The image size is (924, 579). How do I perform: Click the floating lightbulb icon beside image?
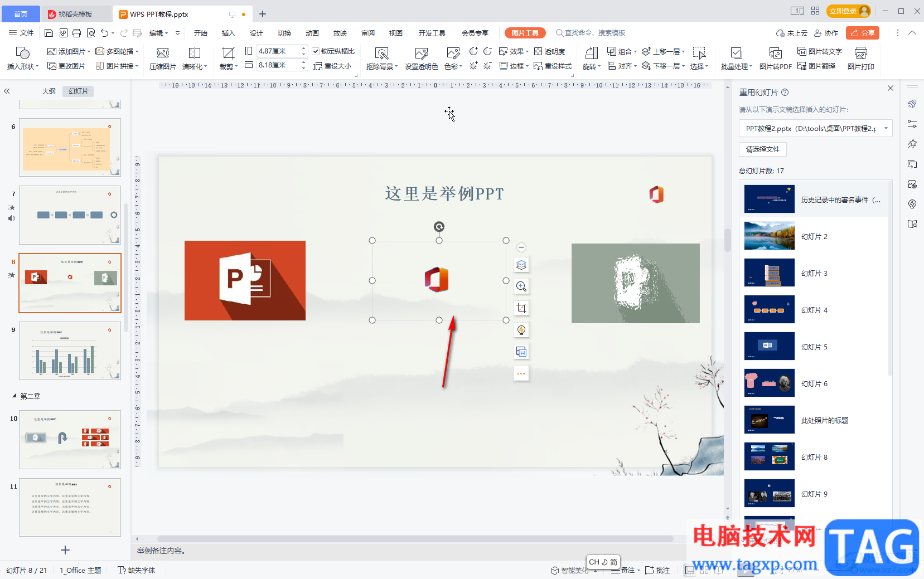point(521,330)
